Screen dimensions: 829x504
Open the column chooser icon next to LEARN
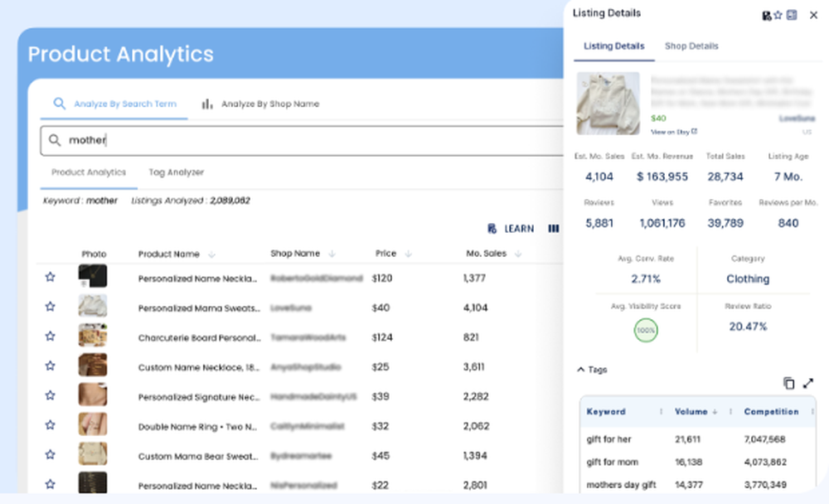(554, 229)
